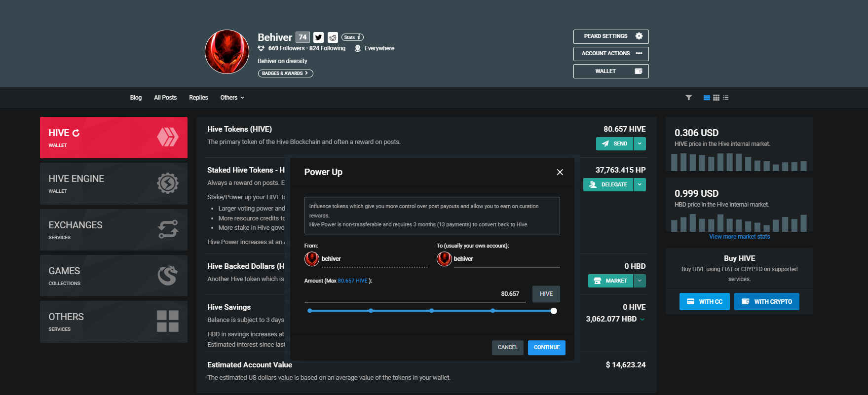Click the amount slider end handle
Image resolution: width=868 pixels, height=395 pixels.
pyautogui.click(x=554, y=311)
